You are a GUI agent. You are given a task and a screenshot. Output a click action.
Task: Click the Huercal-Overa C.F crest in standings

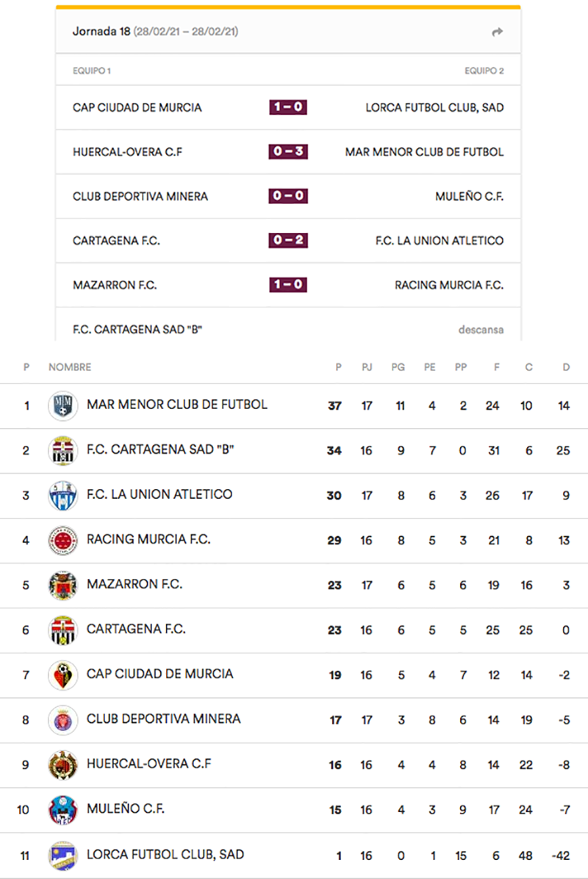click(x=62, y=765)
